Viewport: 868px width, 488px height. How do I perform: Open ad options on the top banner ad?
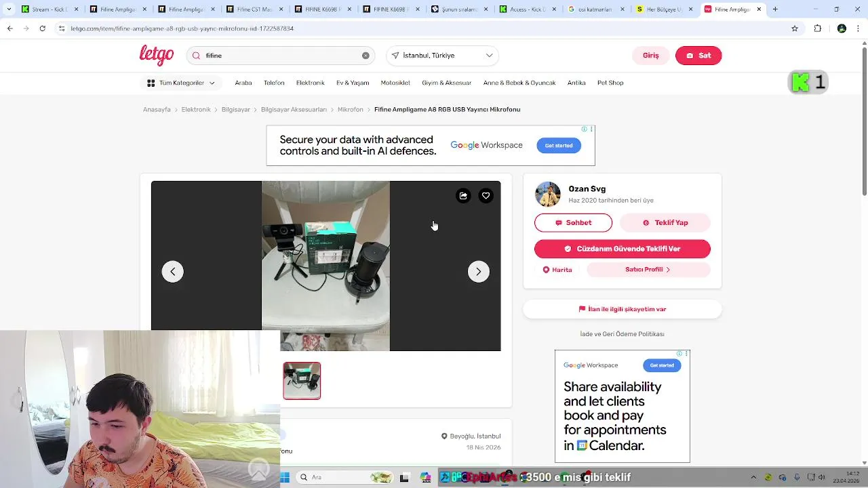(x=591, y=129)
